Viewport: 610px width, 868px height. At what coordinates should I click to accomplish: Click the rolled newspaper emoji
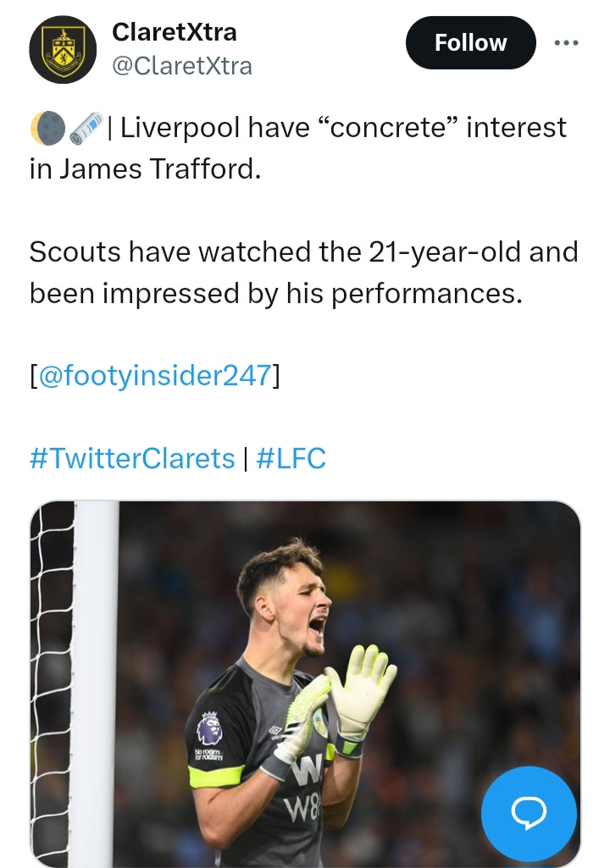(86, 129)
